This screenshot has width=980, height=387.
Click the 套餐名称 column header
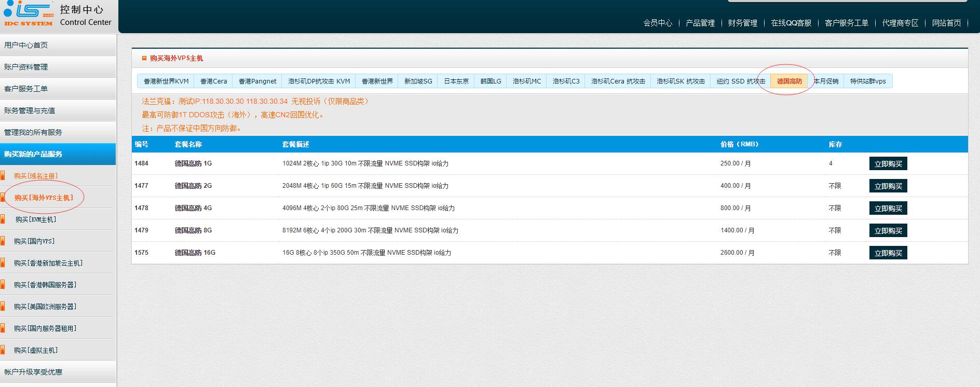point(188,144)
